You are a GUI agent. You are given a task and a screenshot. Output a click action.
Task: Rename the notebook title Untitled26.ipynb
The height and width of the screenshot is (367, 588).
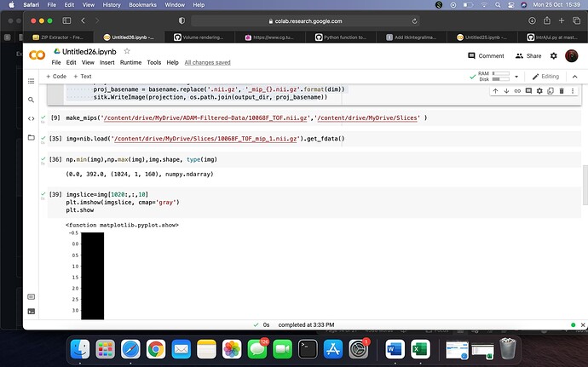[x=89, y=51]
